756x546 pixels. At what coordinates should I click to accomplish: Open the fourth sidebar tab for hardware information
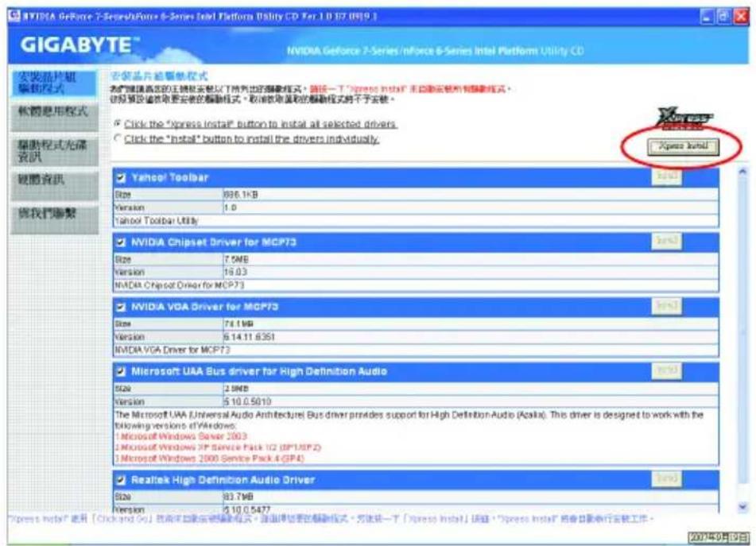pos(54,185)
